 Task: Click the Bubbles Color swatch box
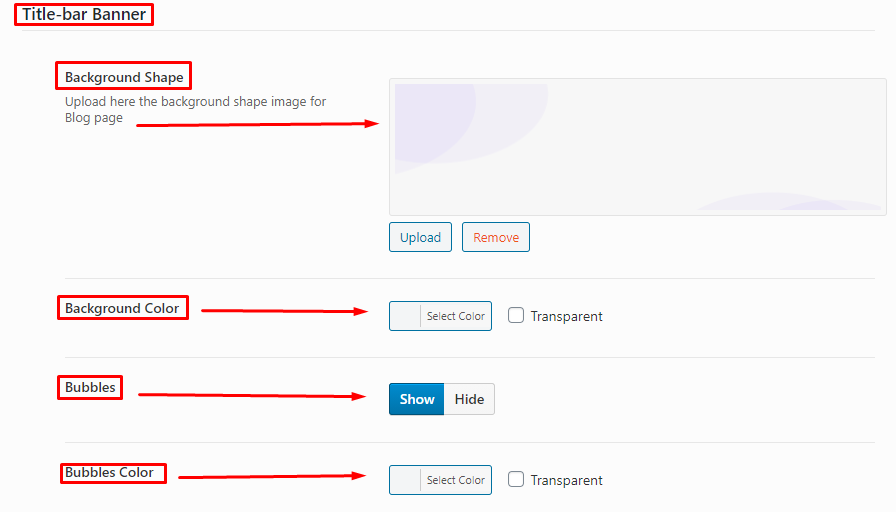point(405,480)
